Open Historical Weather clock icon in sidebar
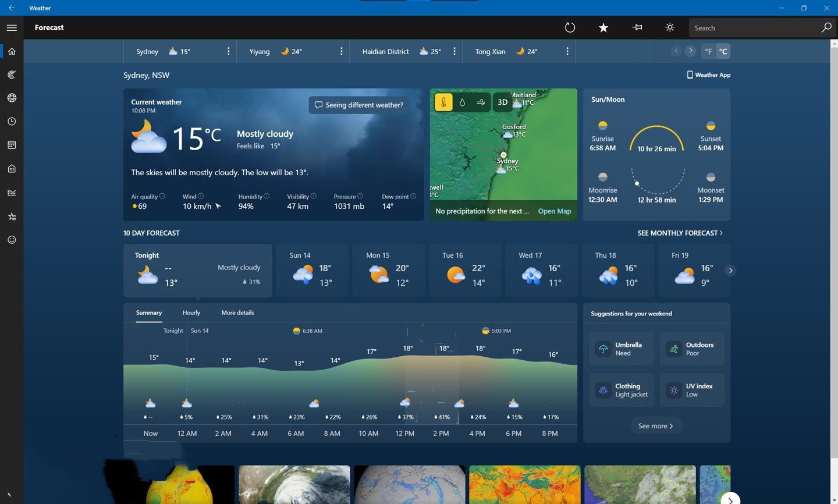Viewport: 838px width, 504px height. 12,122
